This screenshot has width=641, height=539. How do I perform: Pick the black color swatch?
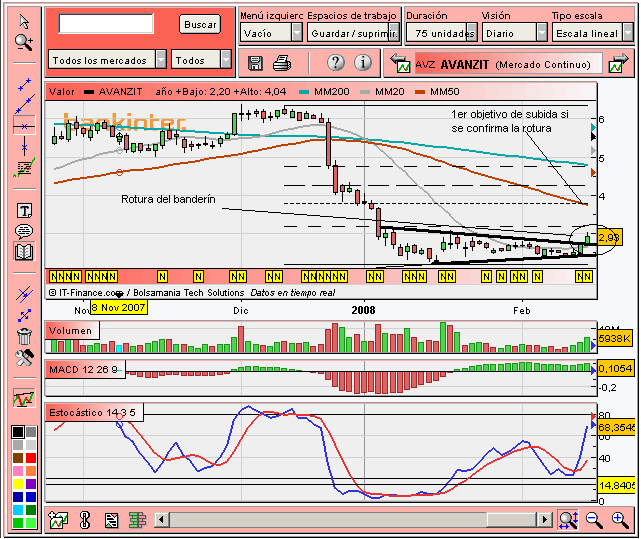click(18, 432)
